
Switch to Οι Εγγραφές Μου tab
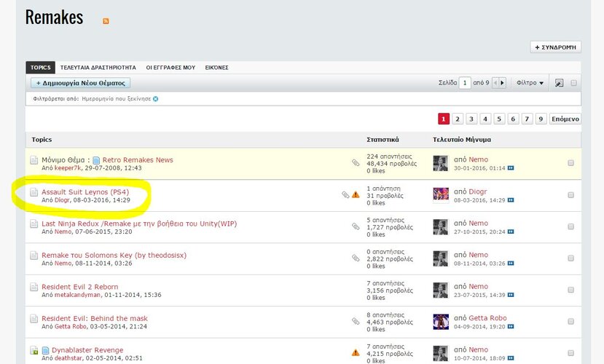pos(170,67)
